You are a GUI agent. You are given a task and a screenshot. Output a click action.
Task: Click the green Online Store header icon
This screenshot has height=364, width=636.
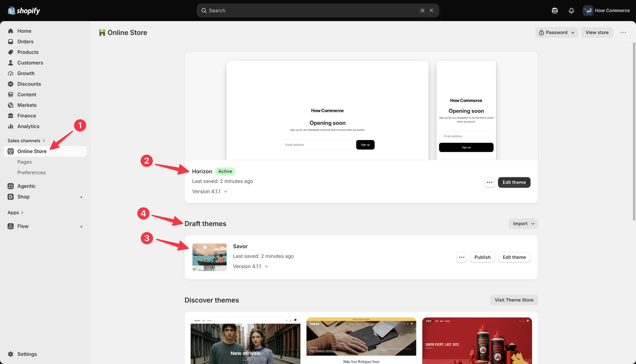click(x=102, y=32)
